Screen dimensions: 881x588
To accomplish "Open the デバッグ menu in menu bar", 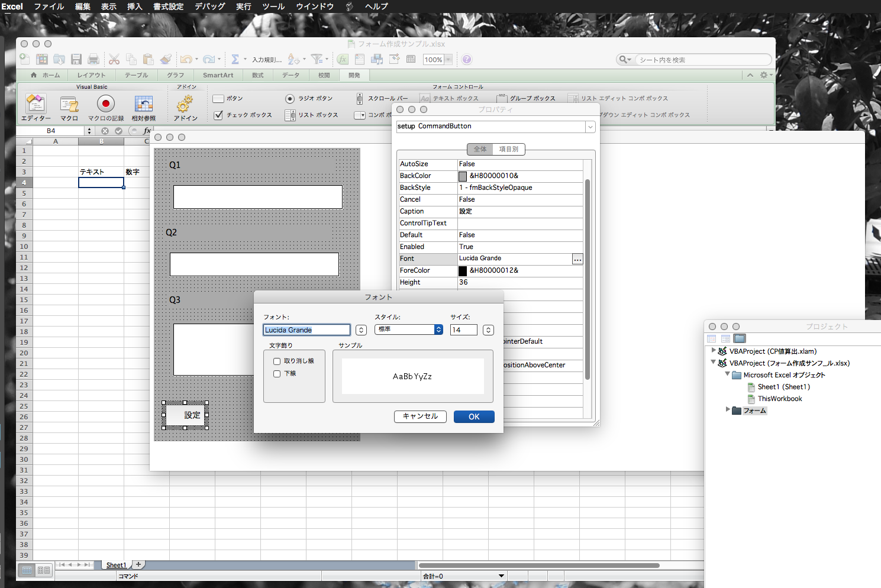I will point(209,7).
